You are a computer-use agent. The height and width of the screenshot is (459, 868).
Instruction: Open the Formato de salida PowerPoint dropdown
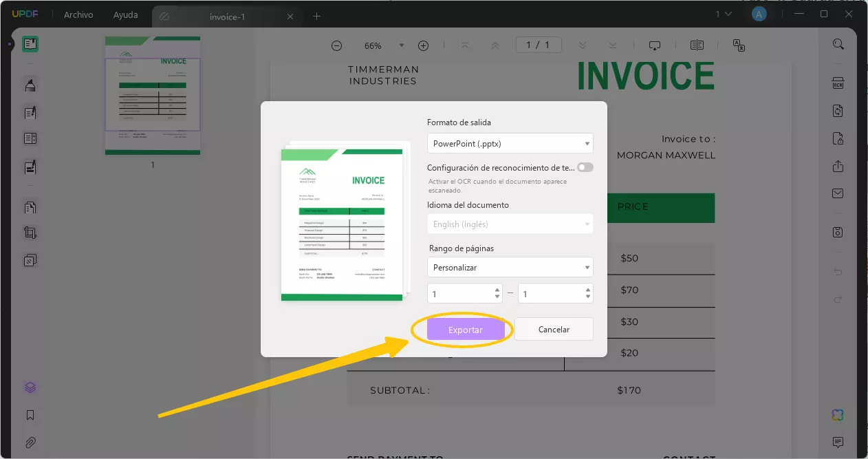[x=510, y=144]
